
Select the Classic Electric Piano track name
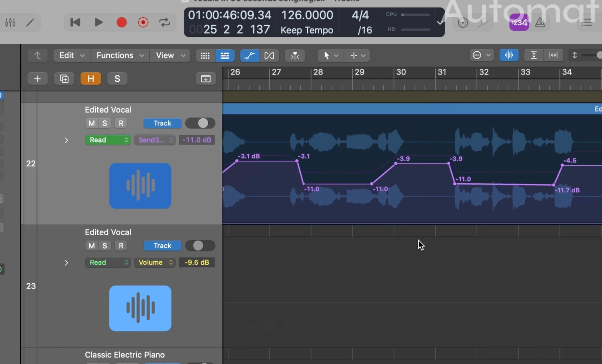[x=125, y=355]
